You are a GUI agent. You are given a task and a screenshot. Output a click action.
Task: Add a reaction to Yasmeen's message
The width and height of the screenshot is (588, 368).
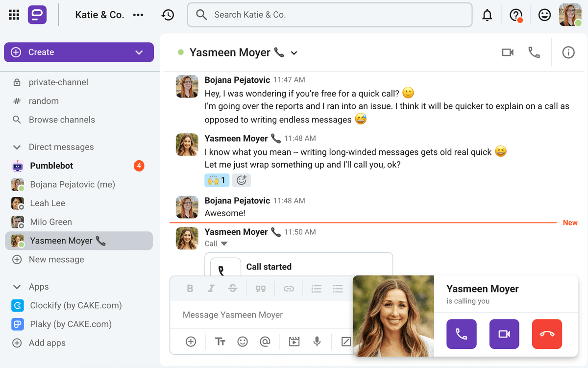coord(241,180)
